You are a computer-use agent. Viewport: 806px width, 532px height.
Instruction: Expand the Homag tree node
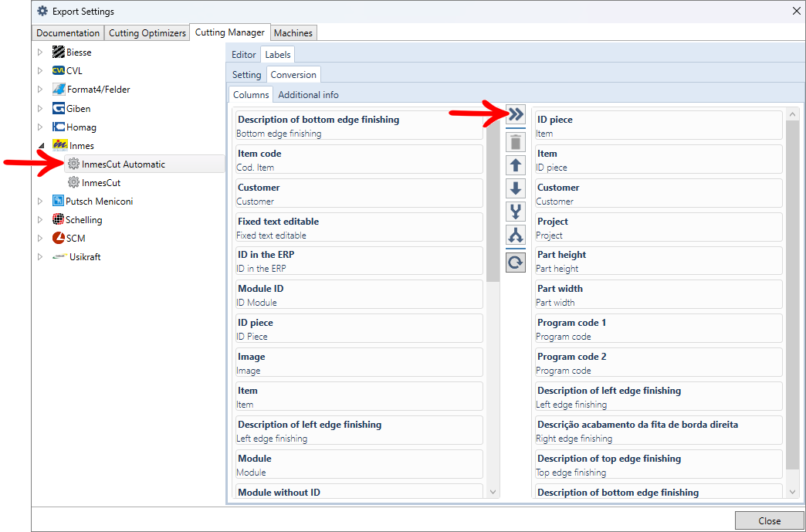40,127
